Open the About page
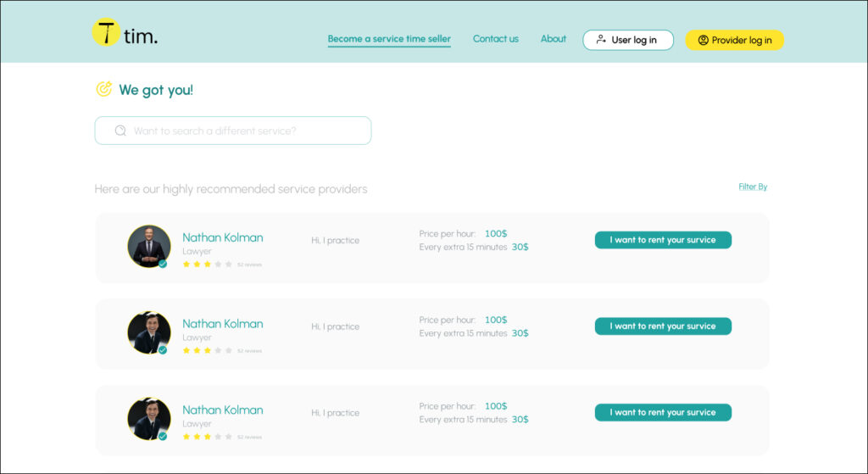 (x=554, y=39)
